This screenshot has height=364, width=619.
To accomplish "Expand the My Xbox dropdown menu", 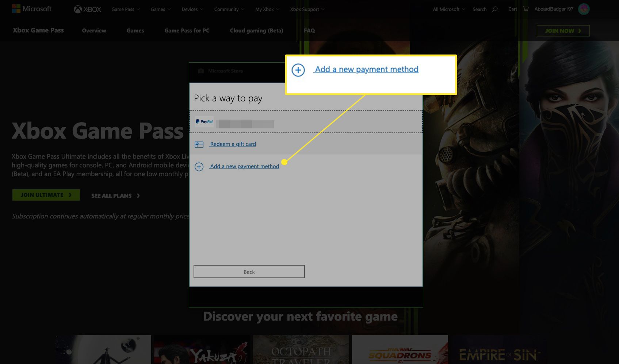I will tap(267, 9).
